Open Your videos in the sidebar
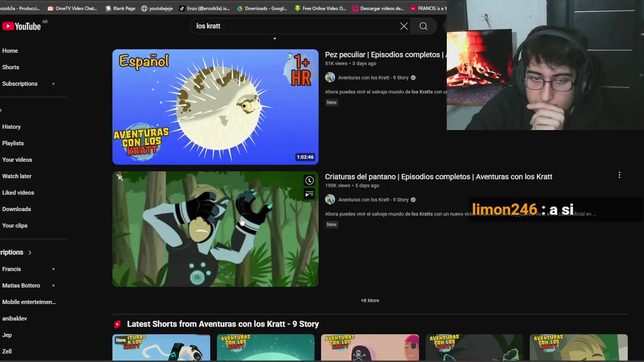Screen dimensions: 644x362 tap(17, 160)
